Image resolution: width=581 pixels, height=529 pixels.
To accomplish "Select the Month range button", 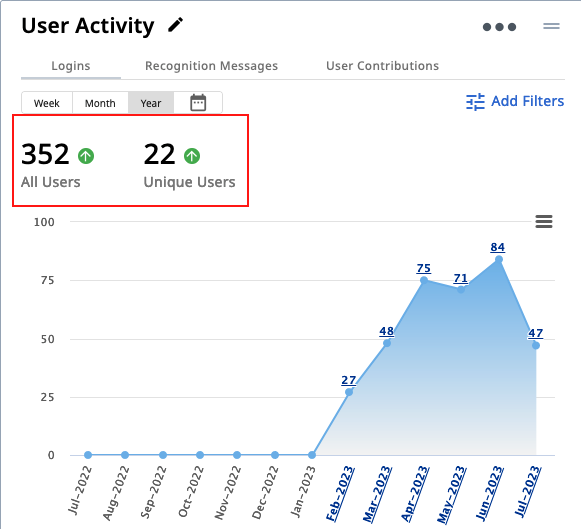I will click(100, 103).
